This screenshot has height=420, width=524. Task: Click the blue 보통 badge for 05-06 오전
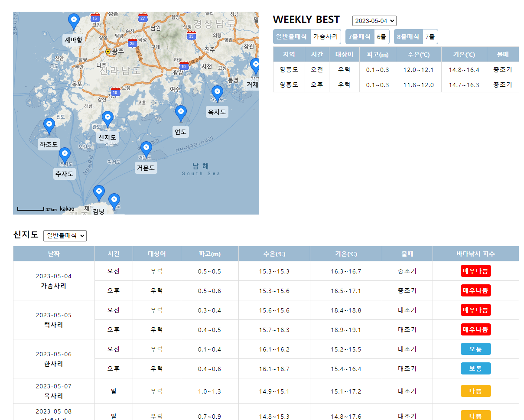pos(475,349)
